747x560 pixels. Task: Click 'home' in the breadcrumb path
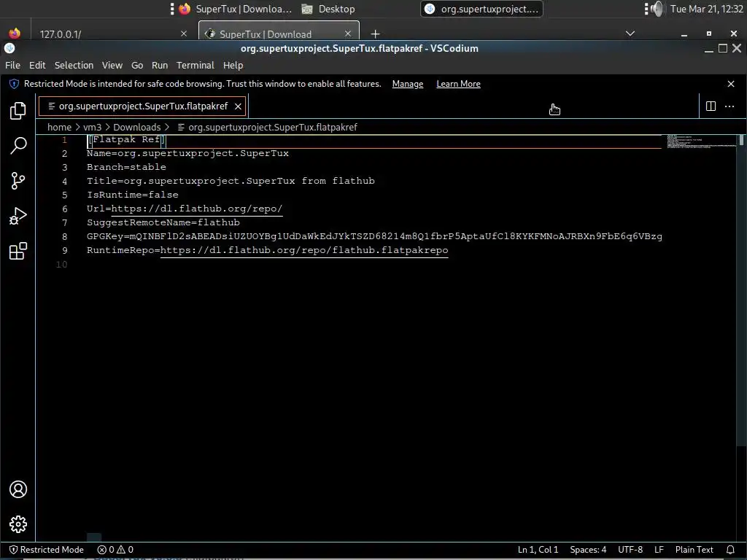59,127
